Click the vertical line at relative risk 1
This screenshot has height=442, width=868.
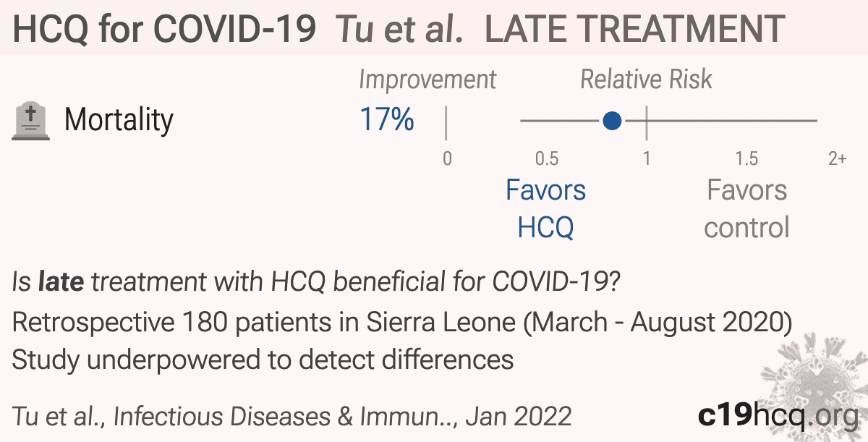point(646,120)
